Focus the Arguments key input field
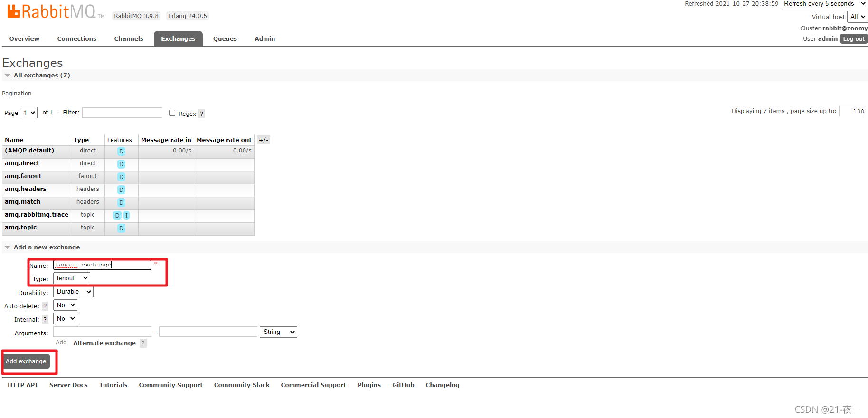 (x=102, y=332)
